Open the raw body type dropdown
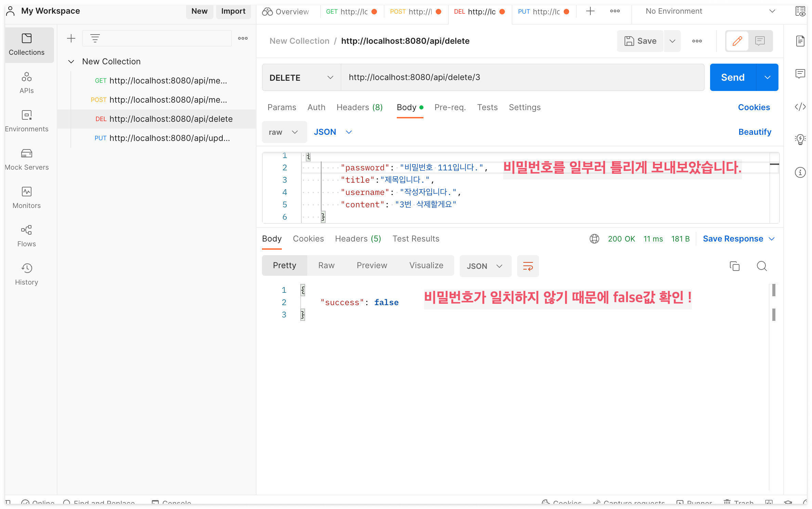 [284, 132]
